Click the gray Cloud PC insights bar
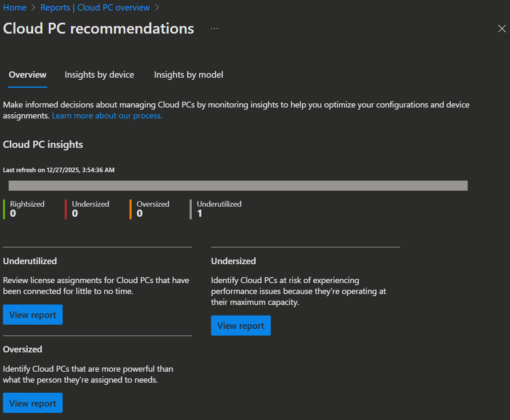The height and width of the screenshot is (420, 510). pyautogui.click(x=238, y=186)
